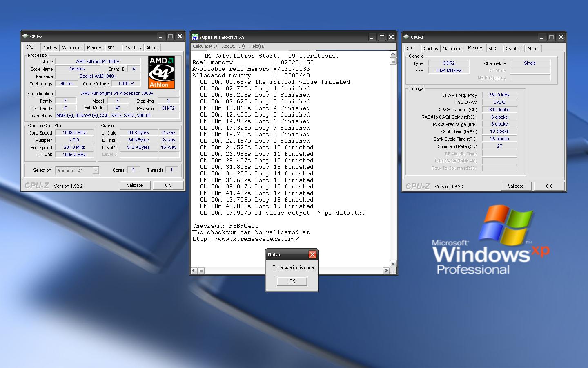Open Graphics tab in left CPU-Z window
This screenshot has width=588, height=368.
133,48
